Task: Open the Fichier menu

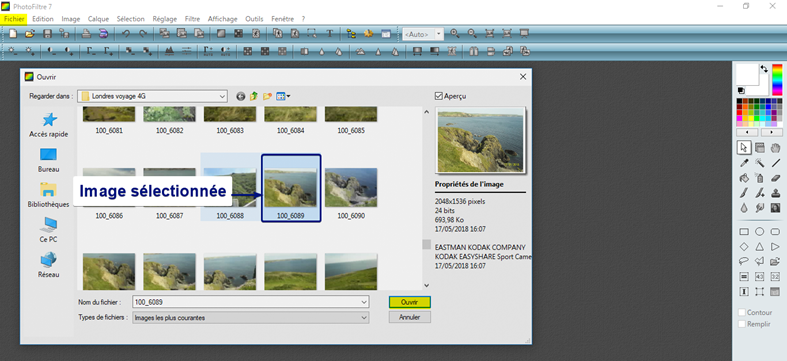Action: (14, 19)
